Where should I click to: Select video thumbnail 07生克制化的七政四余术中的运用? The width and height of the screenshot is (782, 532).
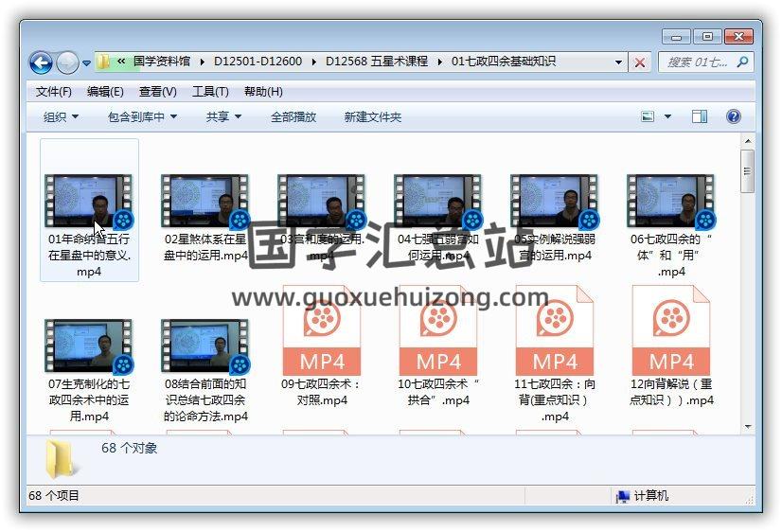(x=89, y=346)
